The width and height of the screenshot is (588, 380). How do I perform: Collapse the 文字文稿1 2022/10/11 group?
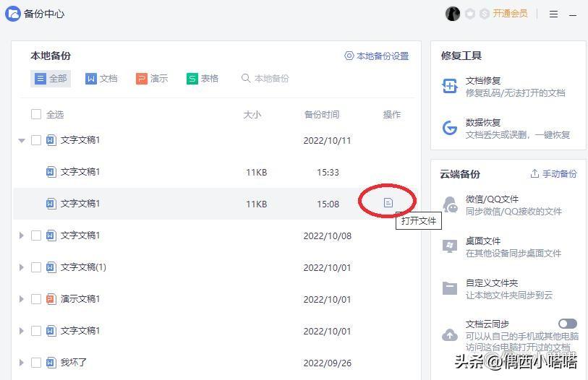[22, 141]
